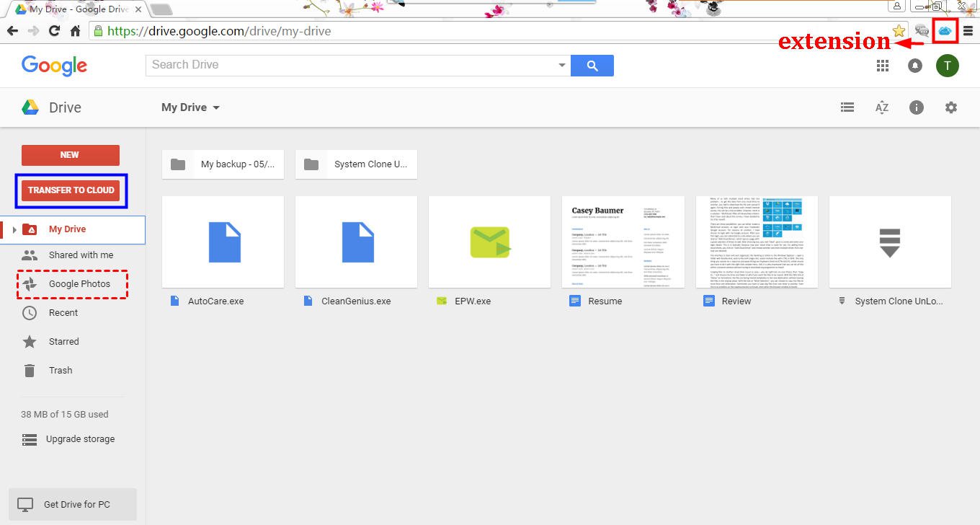Select the Review document thumbnail

point(757,242)
